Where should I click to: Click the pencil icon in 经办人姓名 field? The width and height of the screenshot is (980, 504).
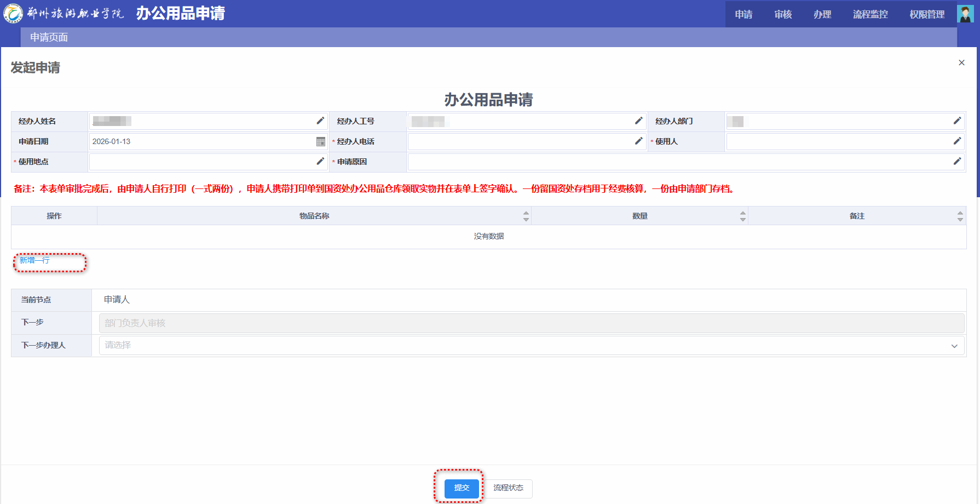pos(320,121)
